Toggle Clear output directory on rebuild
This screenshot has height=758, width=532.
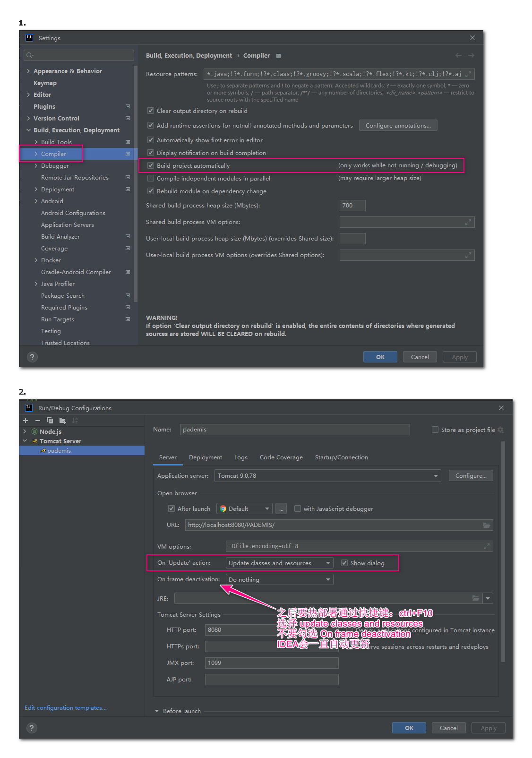151,111
